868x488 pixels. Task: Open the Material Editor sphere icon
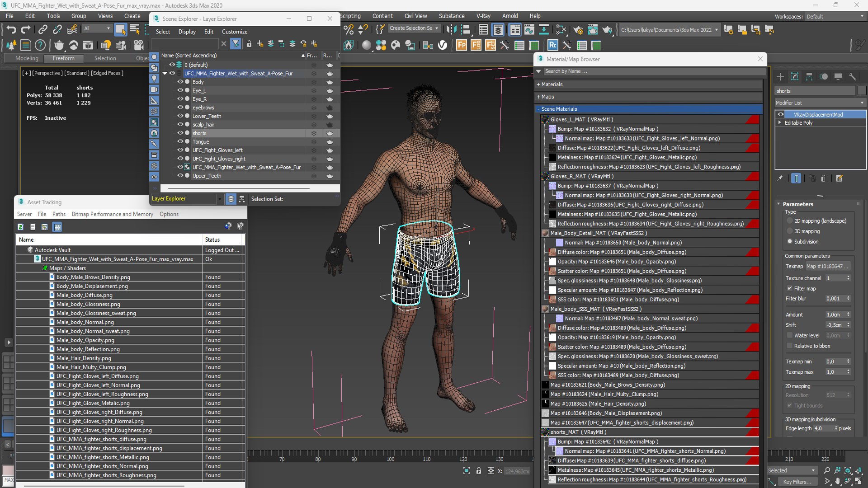tap(367, 45)
